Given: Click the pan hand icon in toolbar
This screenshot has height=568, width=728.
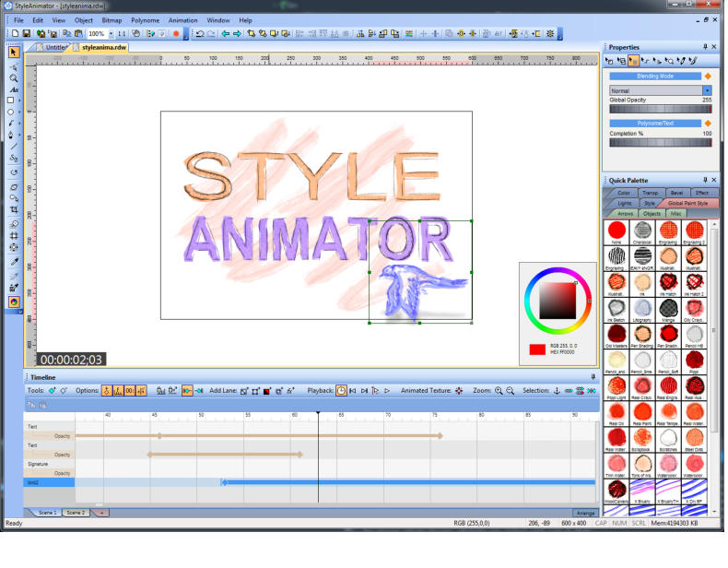Looking at the screenshot, I should pos(135,33).
